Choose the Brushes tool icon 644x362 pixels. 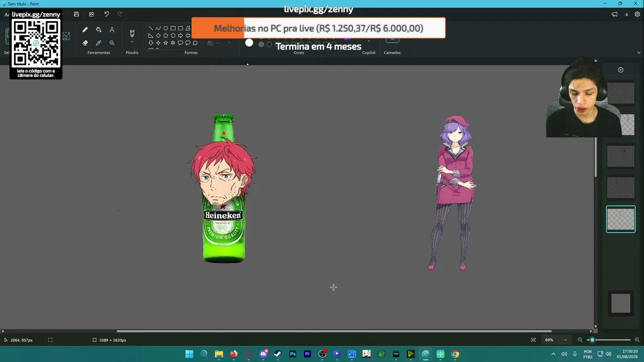[132, 33]
